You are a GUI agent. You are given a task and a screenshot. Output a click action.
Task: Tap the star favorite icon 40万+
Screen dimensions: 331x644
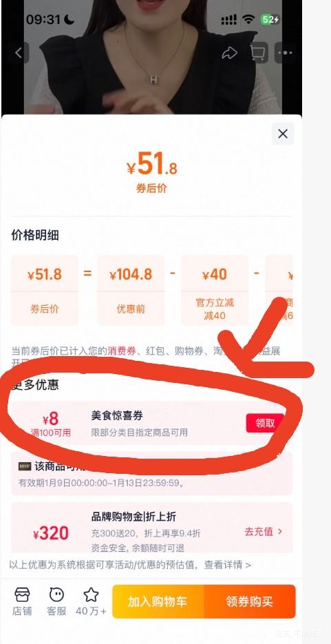(91, 601)
